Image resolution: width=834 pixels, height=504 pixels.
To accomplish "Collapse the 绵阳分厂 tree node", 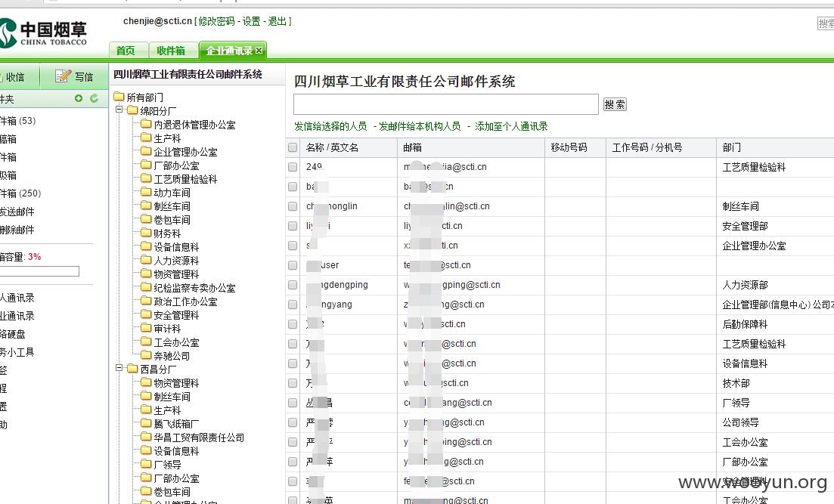I will click(x=119, y=110).
